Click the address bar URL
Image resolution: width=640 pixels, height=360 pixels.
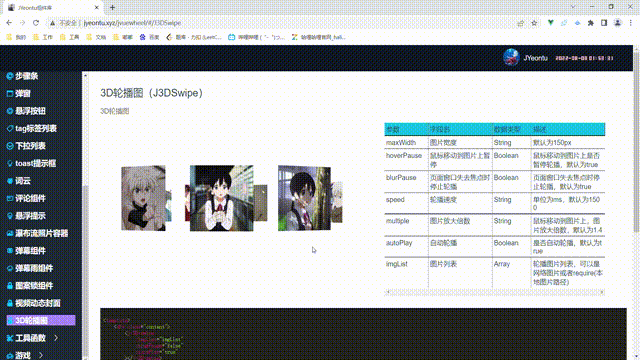pos(132,23)
